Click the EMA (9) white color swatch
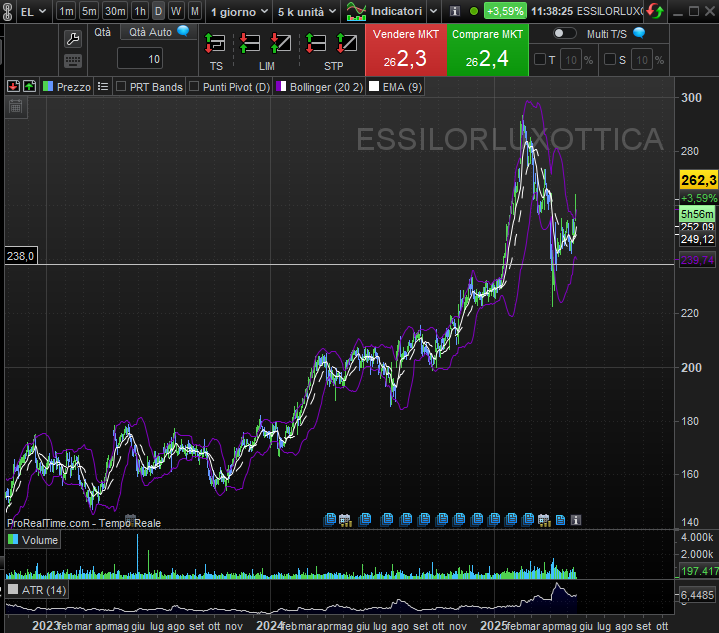The image size is (719, 633). 374,86
